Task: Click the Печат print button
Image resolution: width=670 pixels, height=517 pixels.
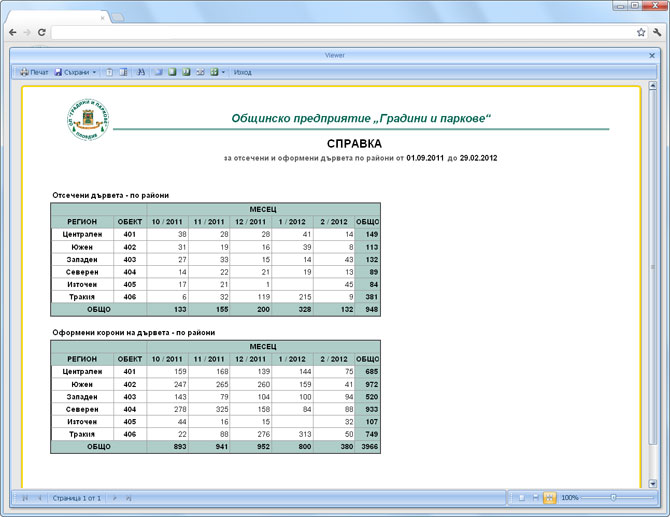Action: point(34,72)
